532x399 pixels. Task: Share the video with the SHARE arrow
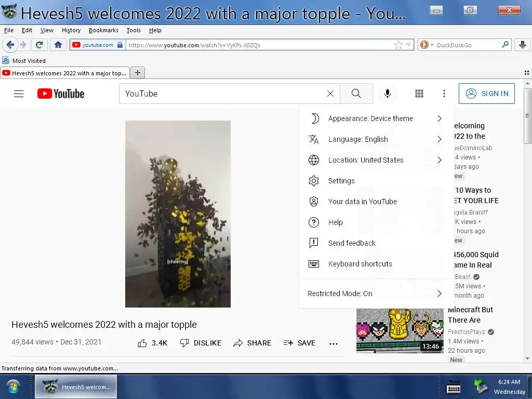[252, 343]
